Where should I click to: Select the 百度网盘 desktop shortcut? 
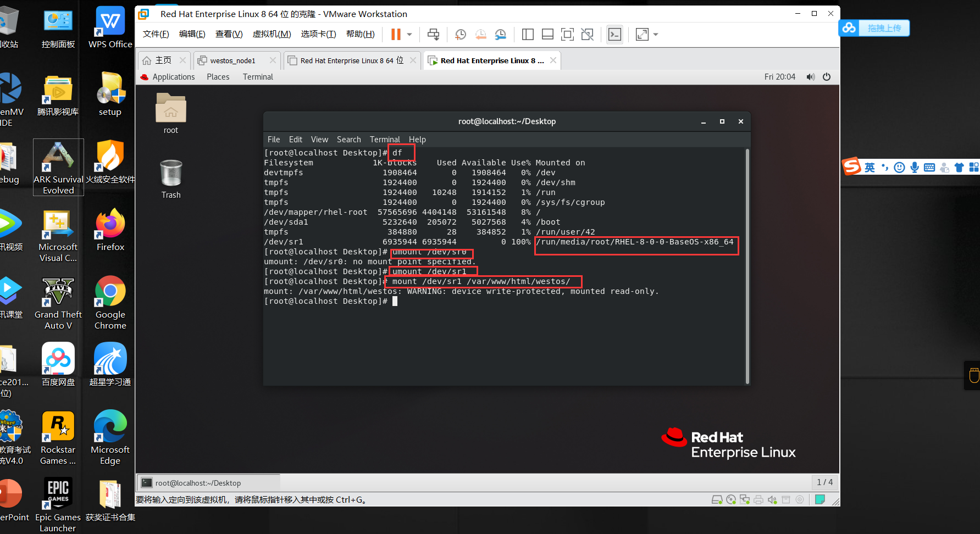pos(58,365)
